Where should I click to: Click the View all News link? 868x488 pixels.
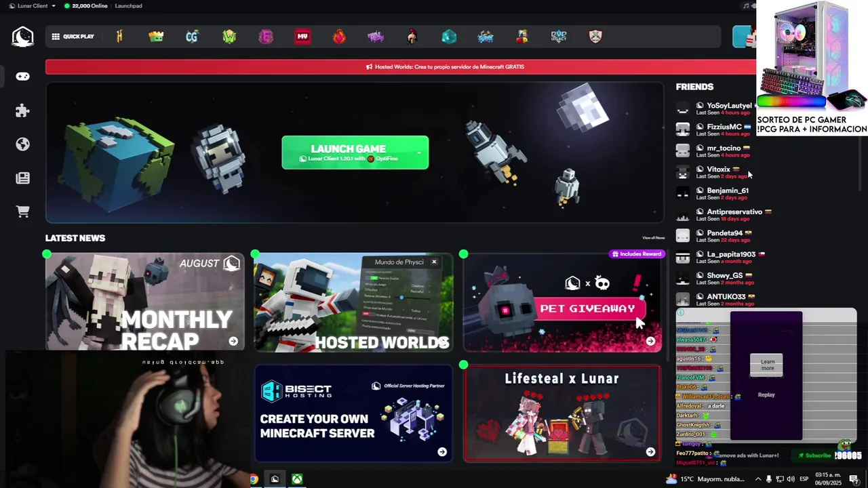pos(653,238)
